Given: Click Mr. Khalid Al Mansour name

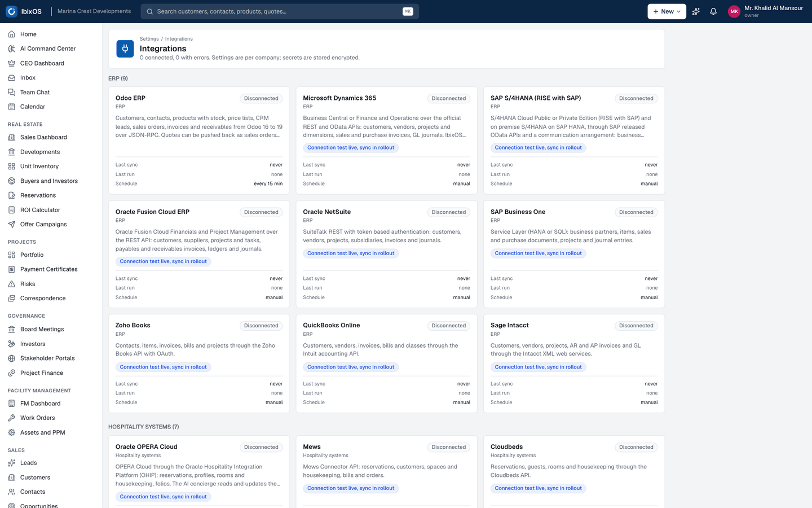Looking at the screenshot, I should coord(774,8).
